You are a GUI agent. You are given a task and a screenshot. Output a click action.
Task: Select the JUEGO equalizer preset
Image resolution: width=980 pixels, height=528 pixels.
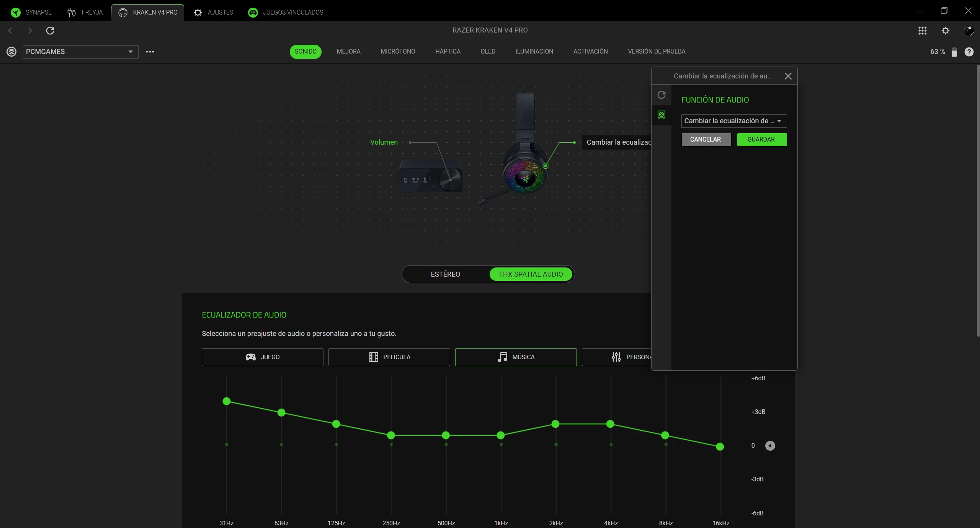263,357
